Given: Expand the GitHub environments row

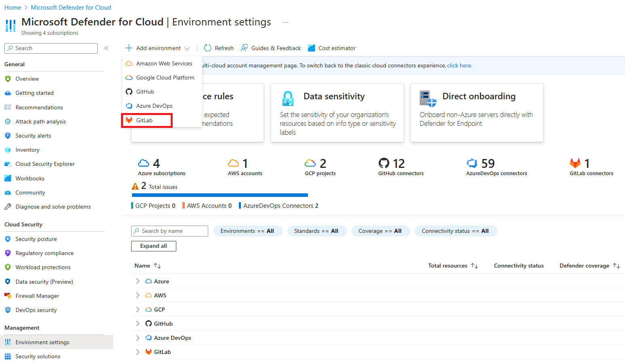Looking at the screenshot, I should coord(138,324).
